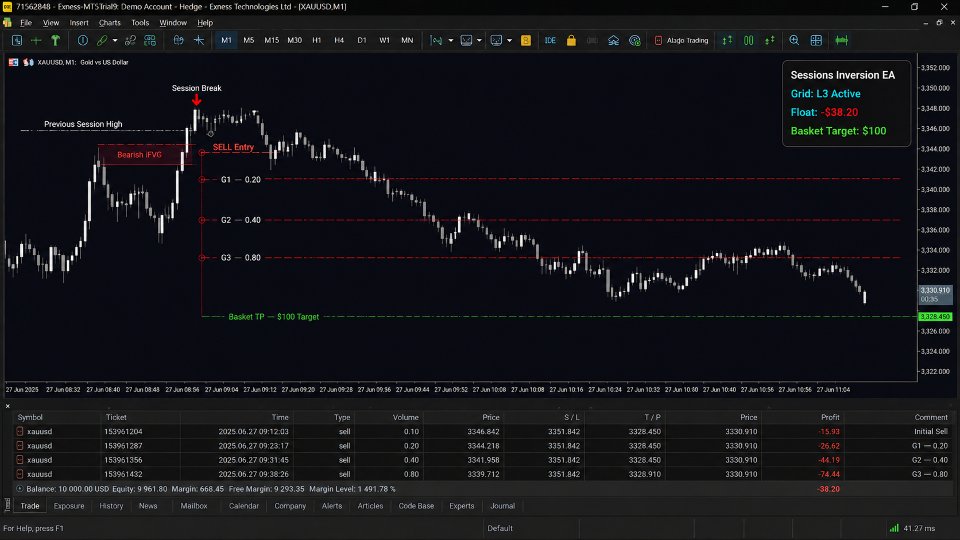960x540 pixels.
Task: Click the tile windows grid icon
Action: [816, 40]
